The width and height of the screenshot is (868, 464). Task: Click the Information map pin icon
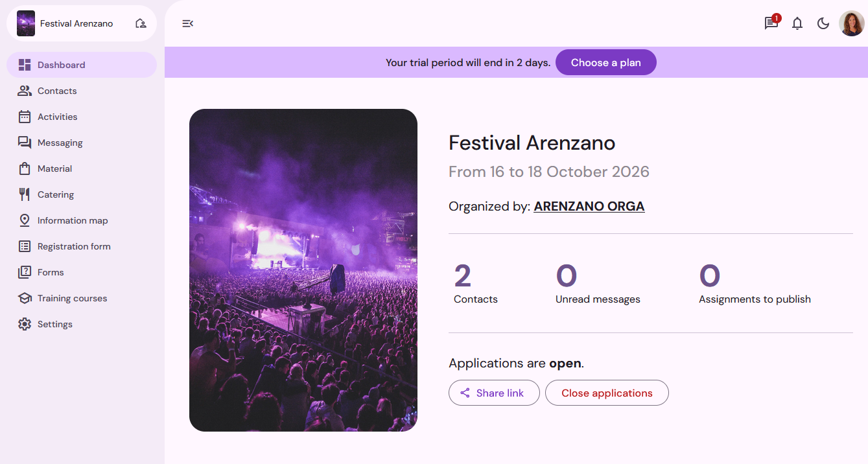click(x=25, y=220)
